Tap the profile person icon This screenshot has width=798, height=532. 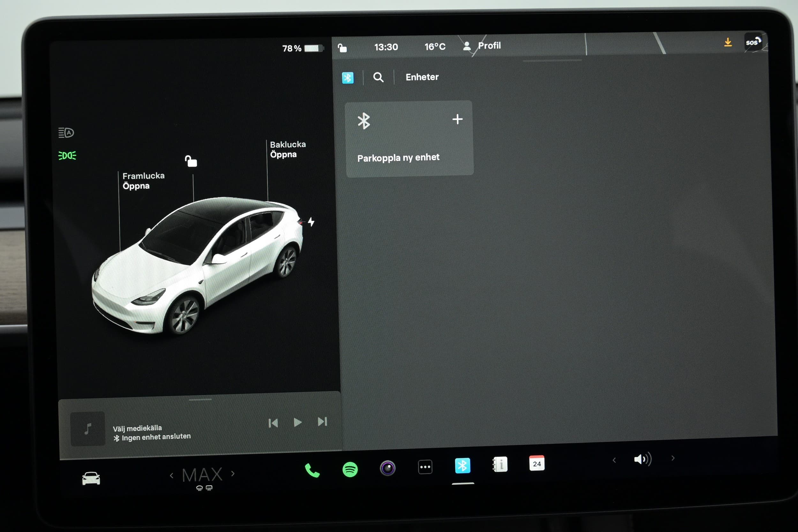pyautogui.click(x=467, y=46)
